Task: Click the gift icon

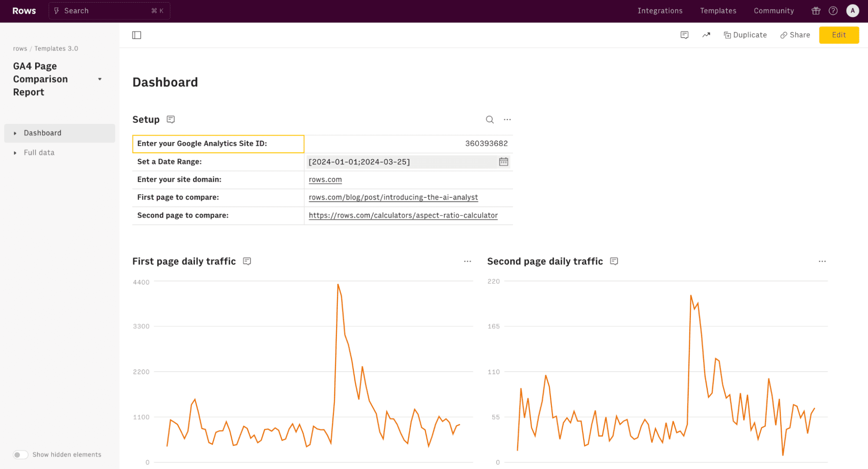Action: click(816, 11)
